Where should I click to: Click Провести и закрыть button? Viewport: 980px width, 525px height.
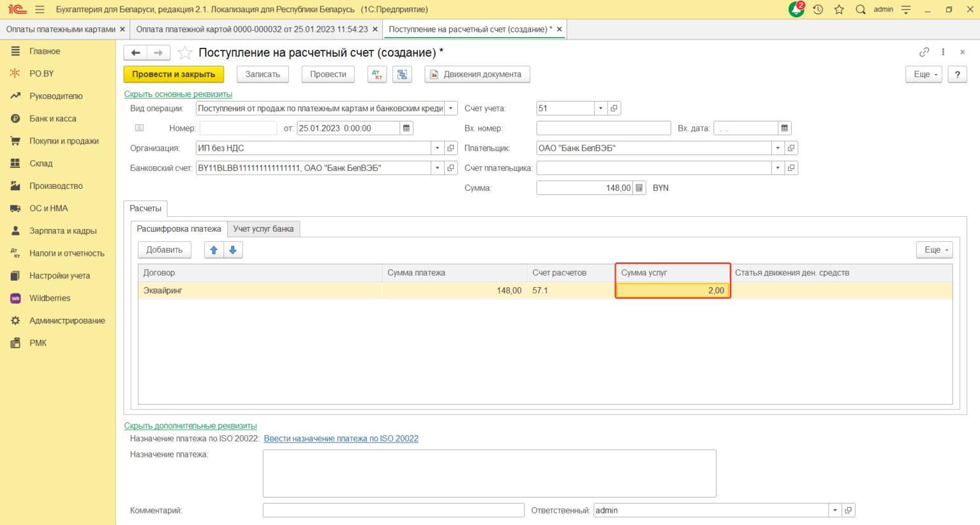tap(174, 75)
